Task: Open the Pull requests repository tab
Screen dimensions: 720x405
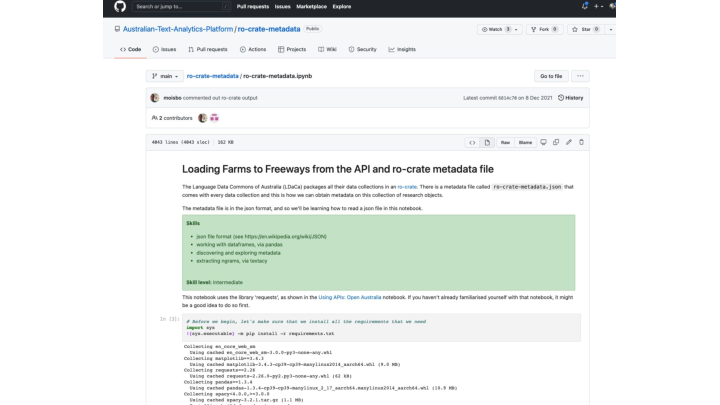Action: pos(207,49)
